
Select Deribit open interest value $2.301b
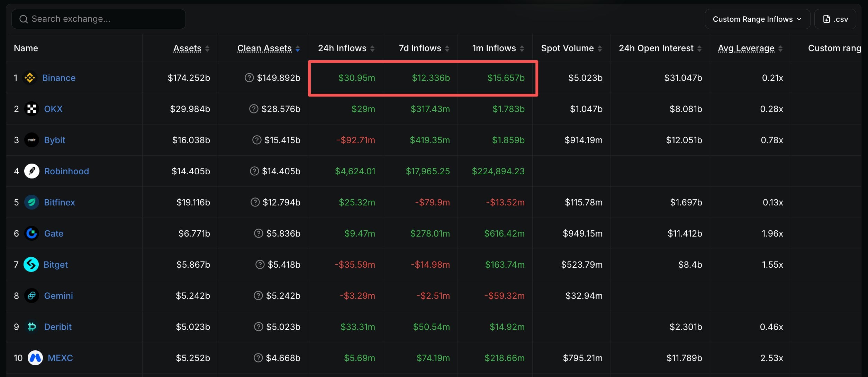(x=686, y=327)
